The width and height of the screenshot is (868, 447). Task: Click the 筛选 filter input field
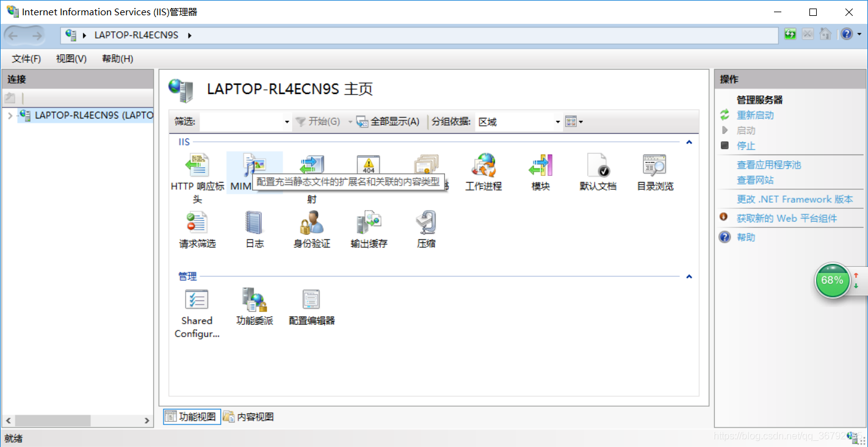pyautogui.click(x=241, y=122)
